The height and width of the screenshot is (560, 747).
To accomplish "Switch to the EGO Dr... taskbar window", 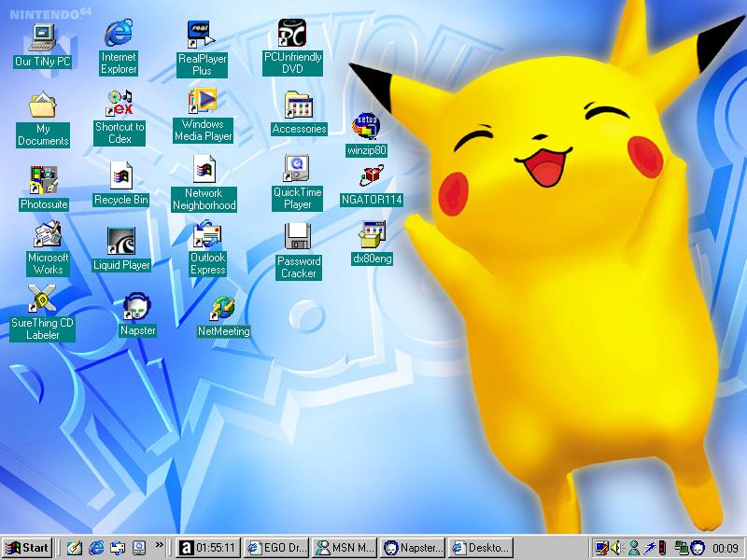I will tap(275, 548).
